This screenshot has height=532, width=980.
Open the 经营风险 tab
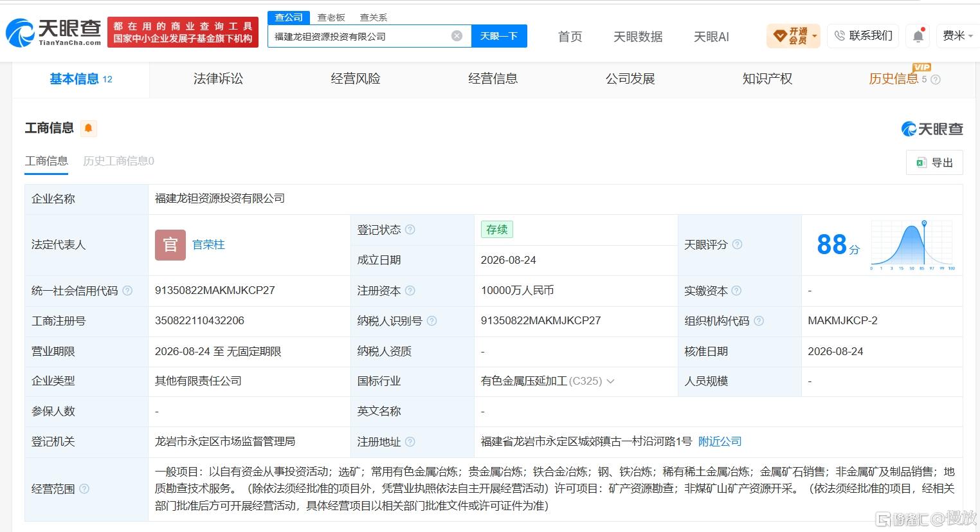click(x=356, y=79)
